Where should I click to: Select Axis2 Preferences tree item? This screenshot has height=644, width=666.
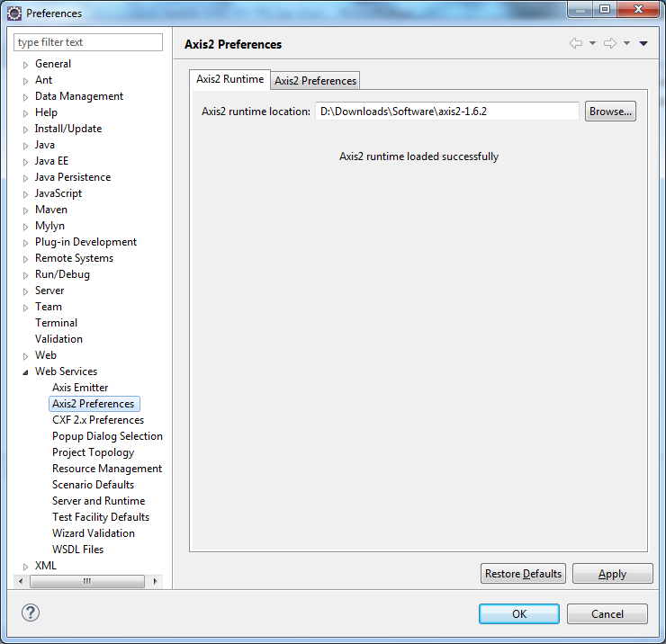point(94,404)
